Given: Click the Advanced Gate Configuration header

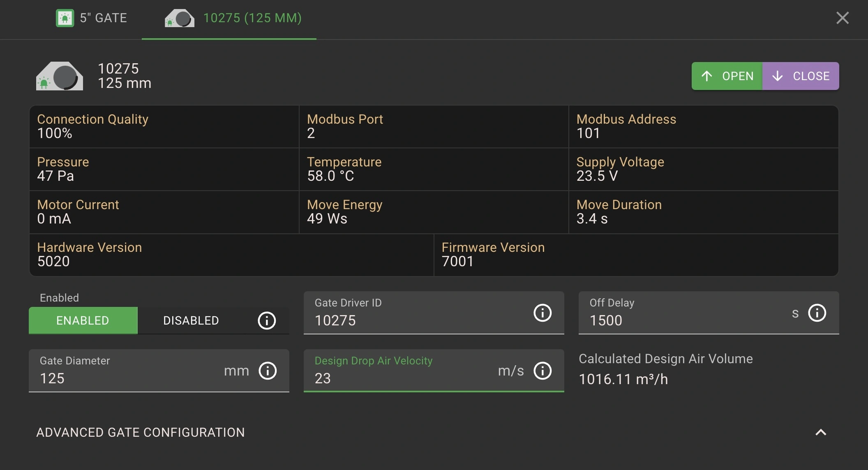Looking at the screenshot, I should coord(141,432).
